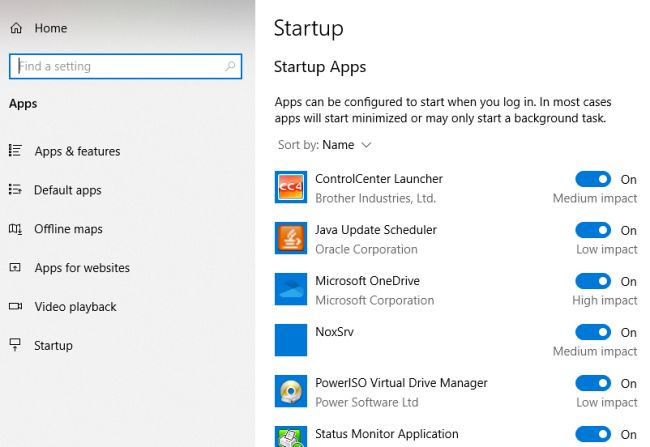The width and height of the screenshot is (650, 447).
Task: Open Default apps settings
Action: (68, 190)
